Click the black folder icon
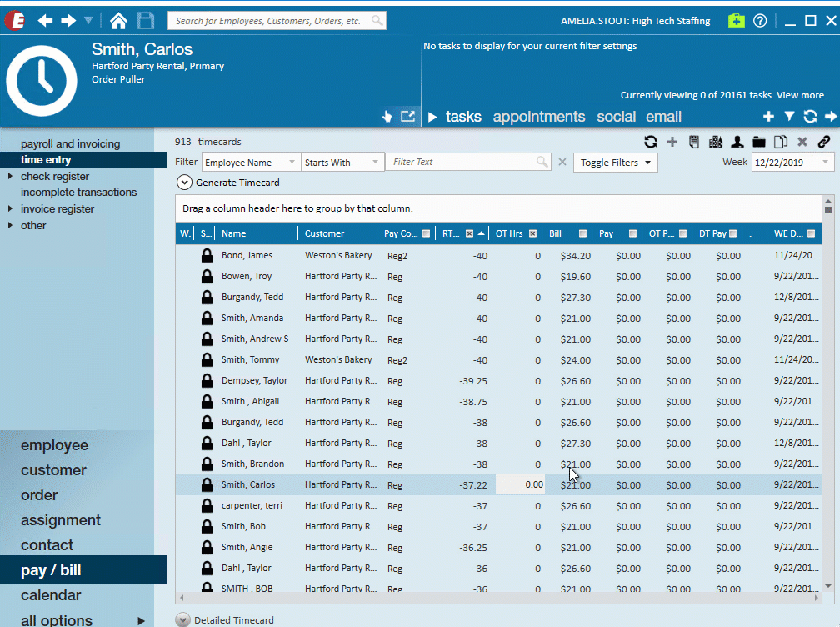This screenshot has height=627, width=840. click(x=759, y=143)
